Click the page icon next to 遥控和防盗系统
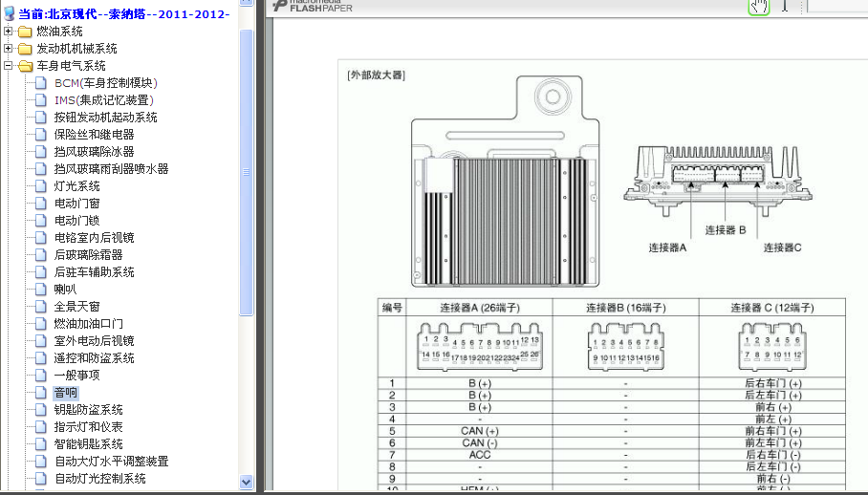Image resolution: width=868 pixels, height=495 pixels. [x=40, y=357]
